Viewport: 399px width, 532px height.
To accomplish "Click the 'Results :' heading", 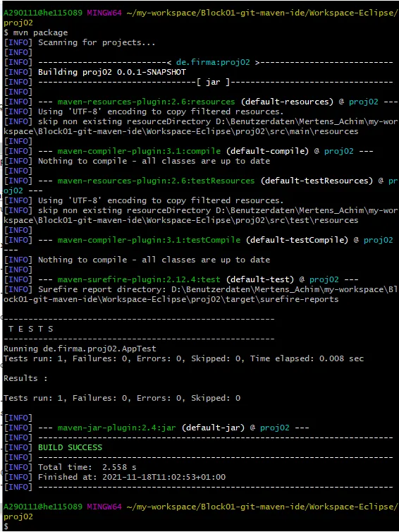I will click(x=25, y=378).
